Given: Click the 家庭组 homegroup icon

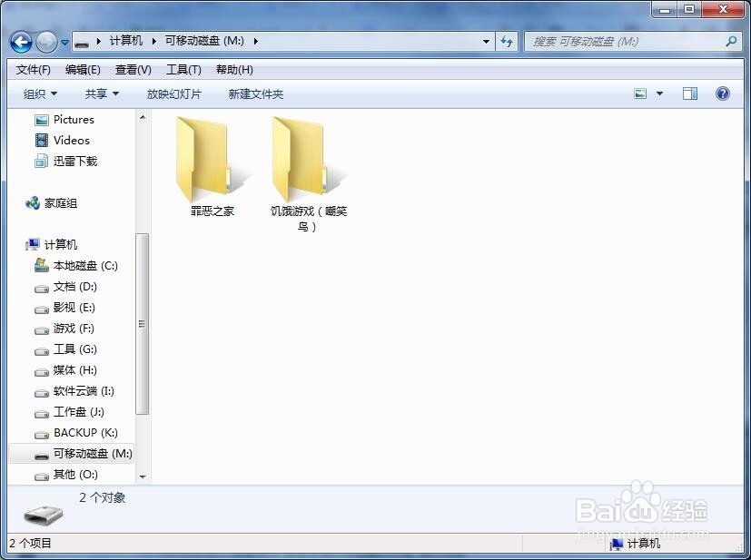Looking at the screenshot, I should pyautogui.click(x=33, y=203).
